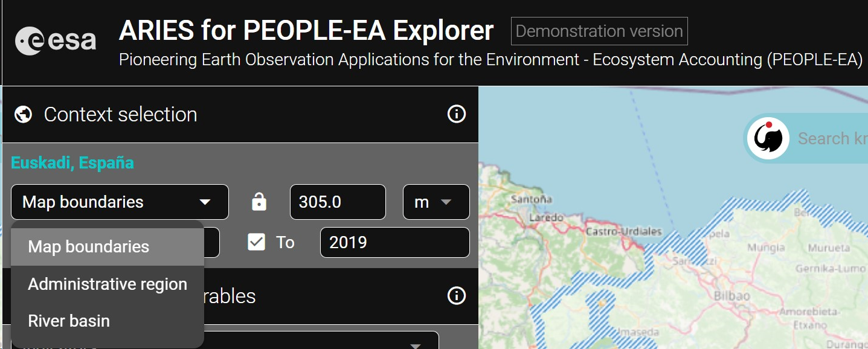Edit the To year field showing 2019
The image size is (868, 349).
(394, 242)
